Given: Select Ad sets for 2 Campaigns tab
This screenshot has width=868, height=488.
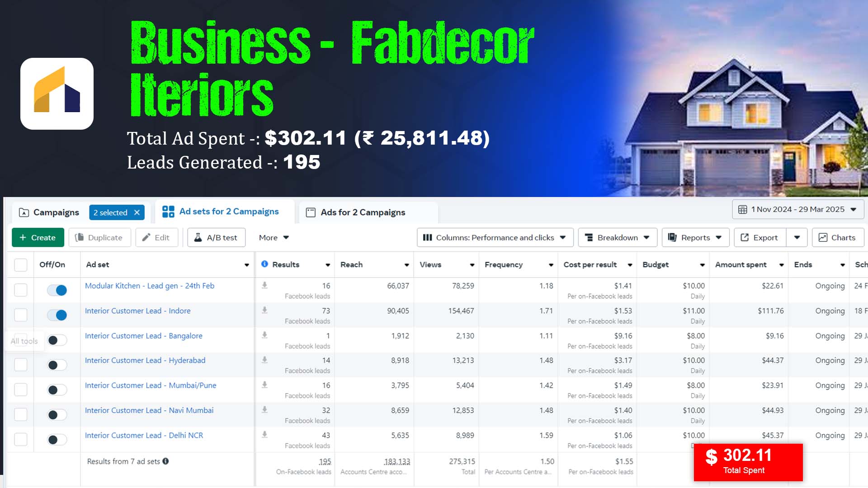Looking at the screenshot, I should [225, 211].
